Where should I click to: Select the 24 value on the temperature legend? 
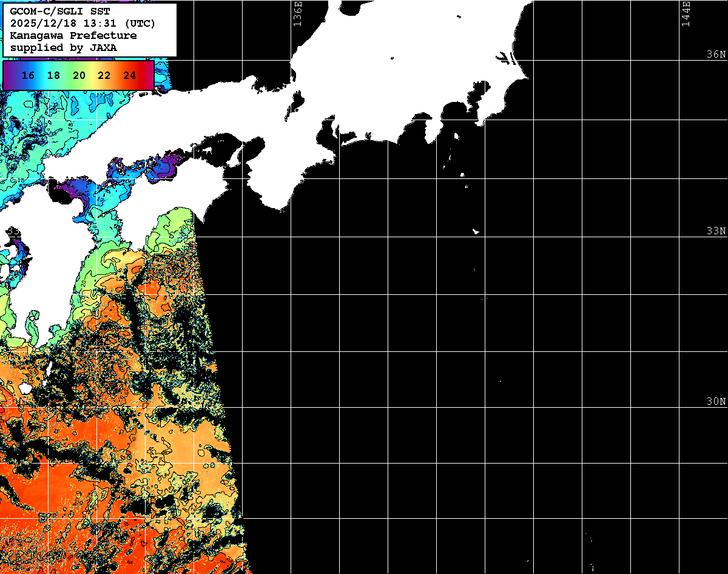[x=129, y=76]
